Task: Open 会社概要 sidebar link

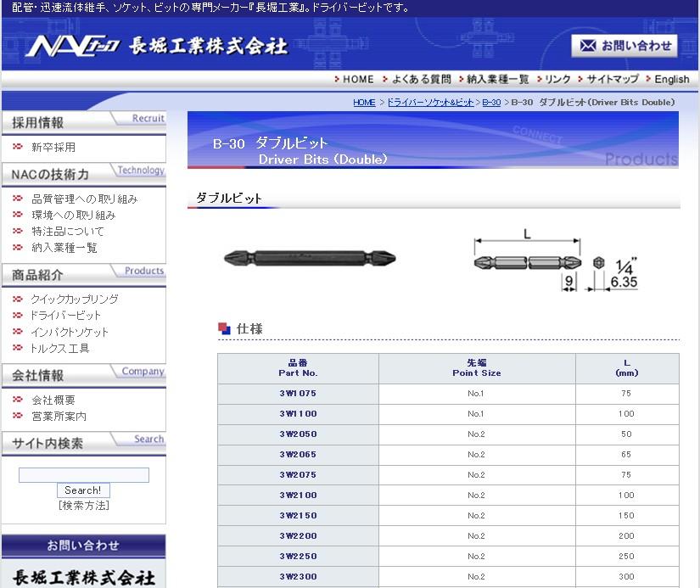Action: (x=53, y=400)
